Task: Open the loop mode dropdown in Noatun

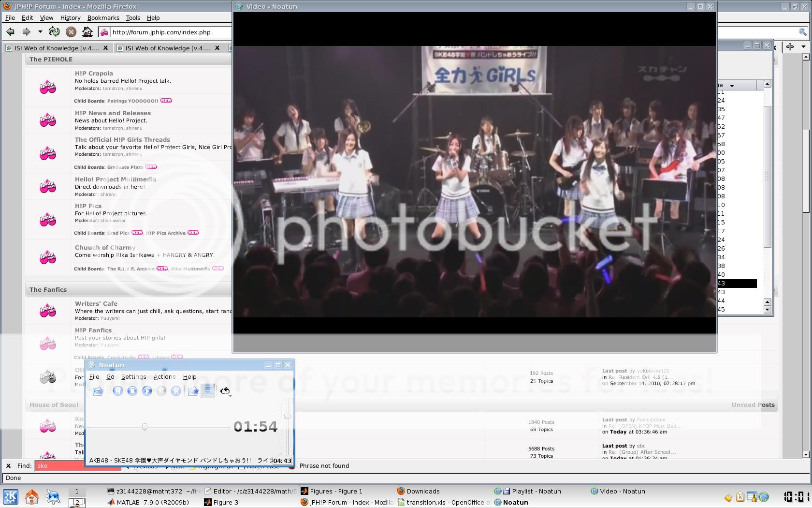Action: [226, 391]
